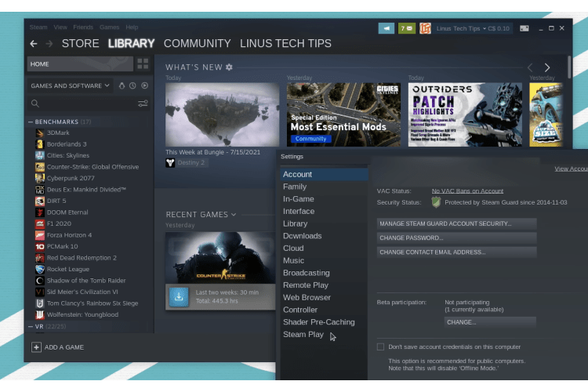
Task: Open Linus Tech Tips profile tab
Action: tap(285, 44)
